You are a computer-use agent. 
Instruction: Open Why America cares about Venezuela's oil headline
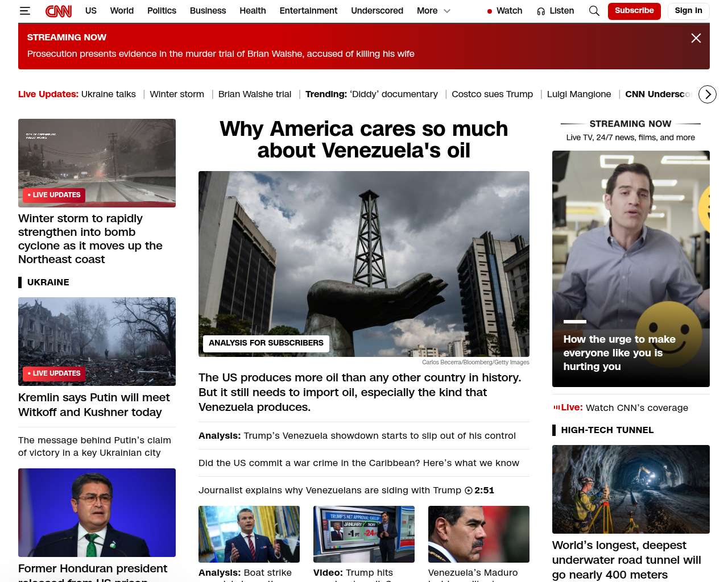point(364,140)
